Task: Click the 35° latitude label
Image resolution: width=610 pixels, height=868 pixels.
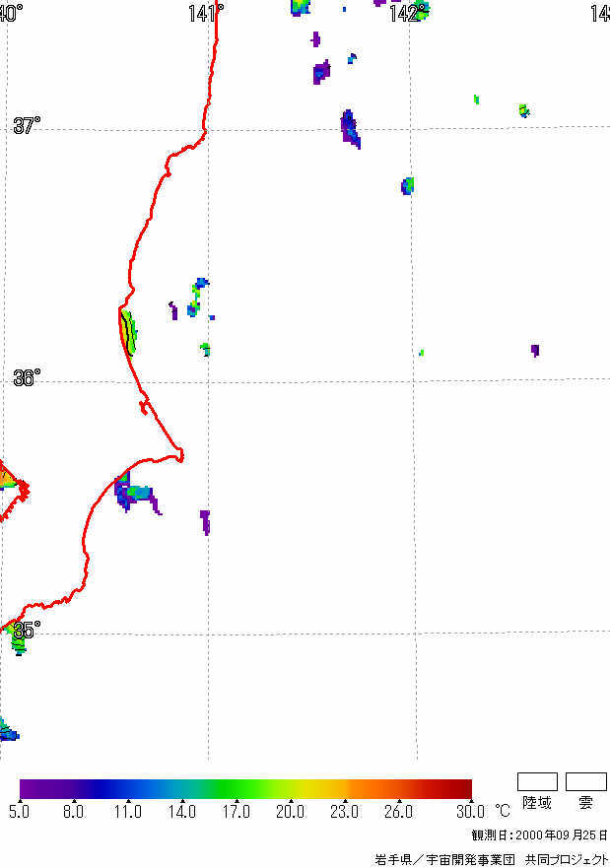Action: 27,630
